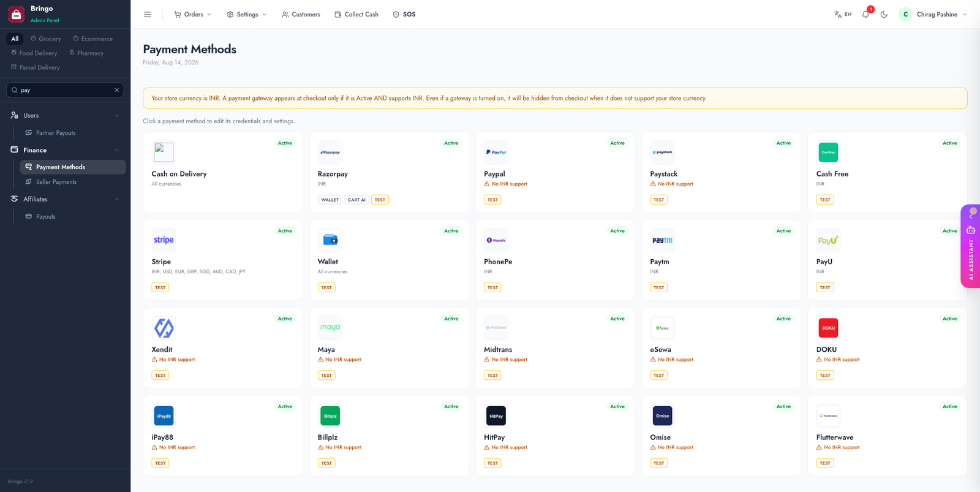
Task: Clear the sidebar search with X icon
Action: click(x=116, y=90)
